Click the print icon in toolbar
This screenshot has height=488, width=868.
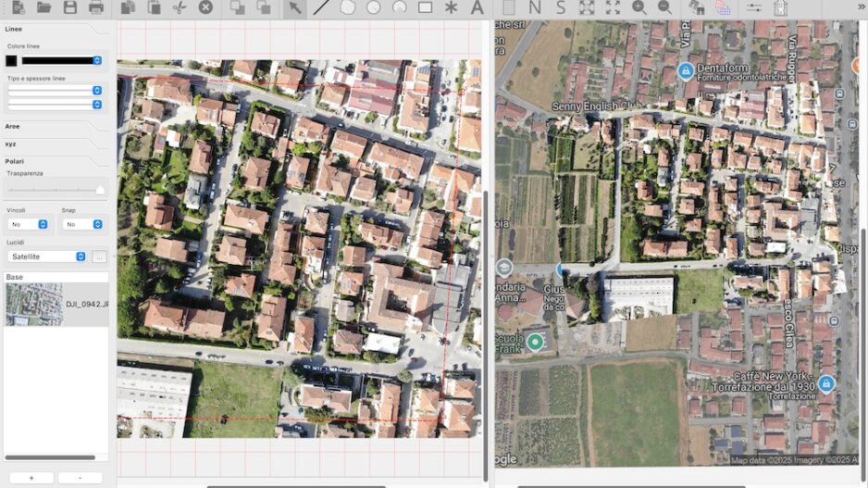[x=95, y=7]
